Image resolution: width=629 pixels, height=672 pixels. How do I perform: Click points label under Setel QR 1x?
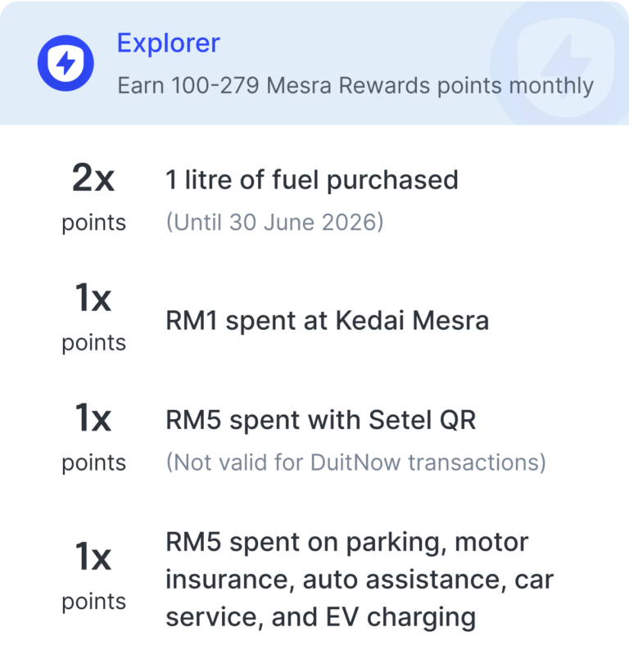[x=94, y=463]
